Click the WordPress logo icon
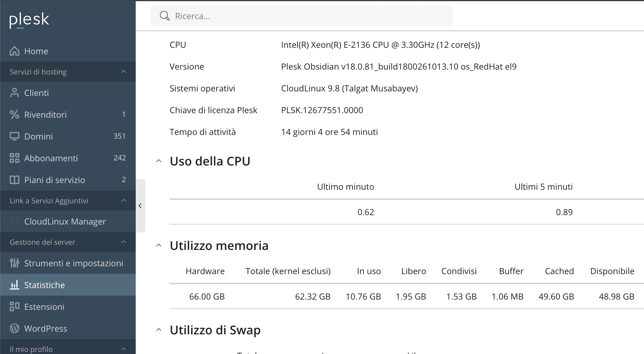The image size is (644, 354). click(x=15, y=329)
